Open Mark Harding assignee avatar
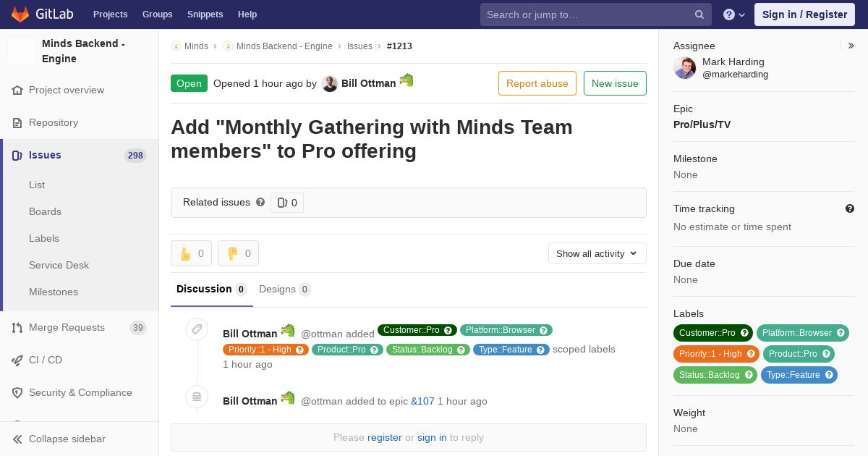868x456 pixels. (x=684, y=68)
